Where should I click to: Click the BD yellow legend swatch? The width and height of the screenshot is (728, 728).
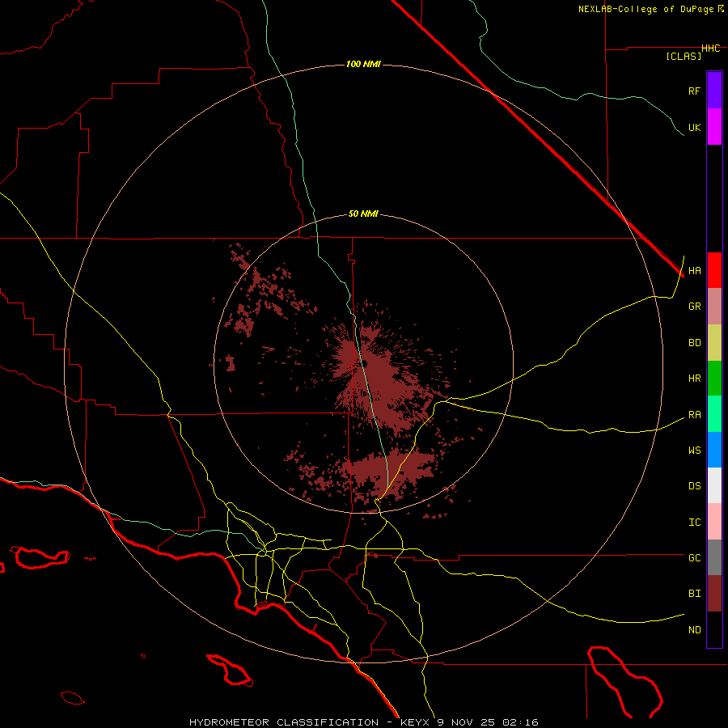tap(714, 342)
